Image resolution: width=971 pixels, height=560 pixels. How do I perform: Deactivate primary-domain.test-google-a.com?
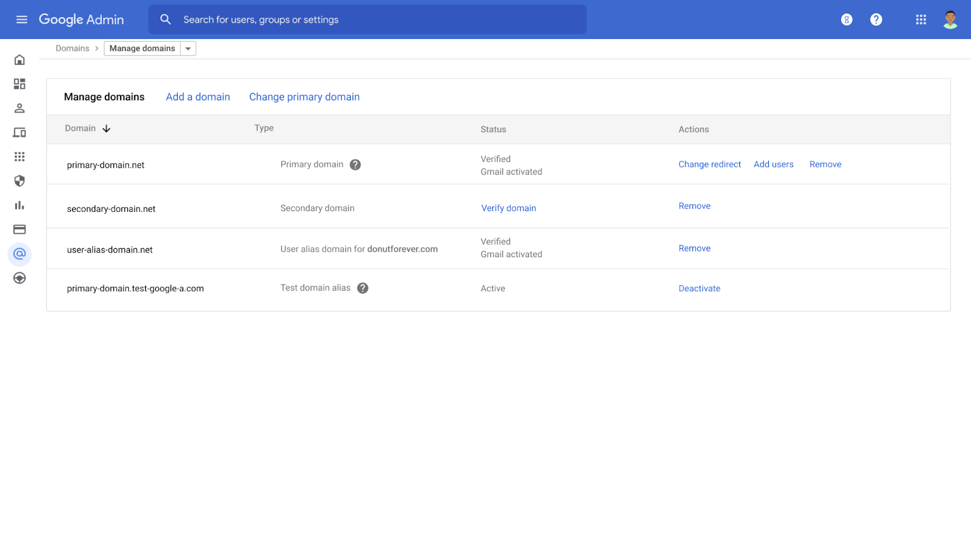pyautogui.click(x=699, y=289)
